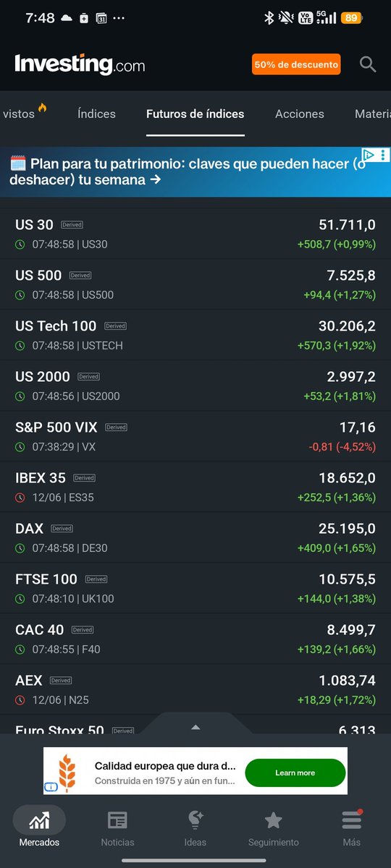
Task: Tap the Investing.com logo
Action: click(x=80, y=64)
